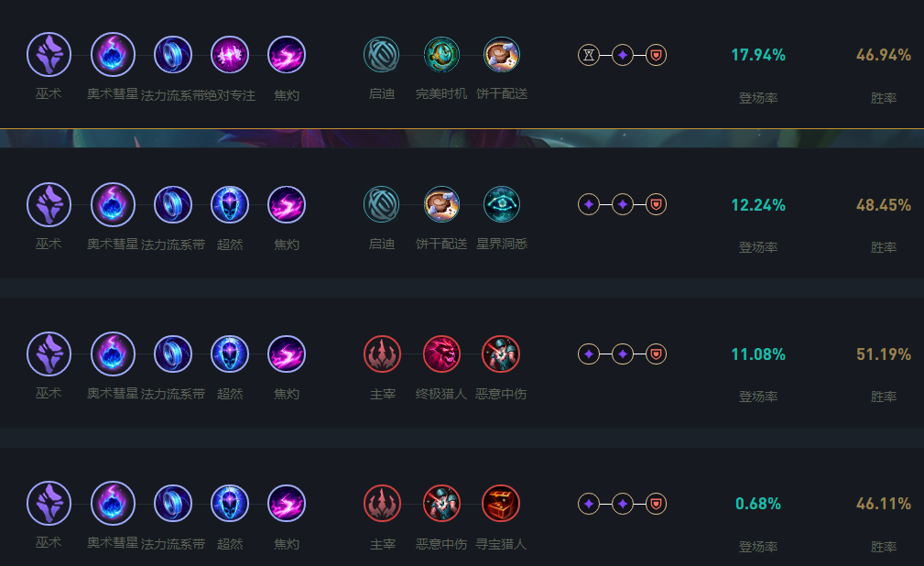Click shield stat shard in second row
924x566 pixels.
pyautogui.click(x=656, y=204)
